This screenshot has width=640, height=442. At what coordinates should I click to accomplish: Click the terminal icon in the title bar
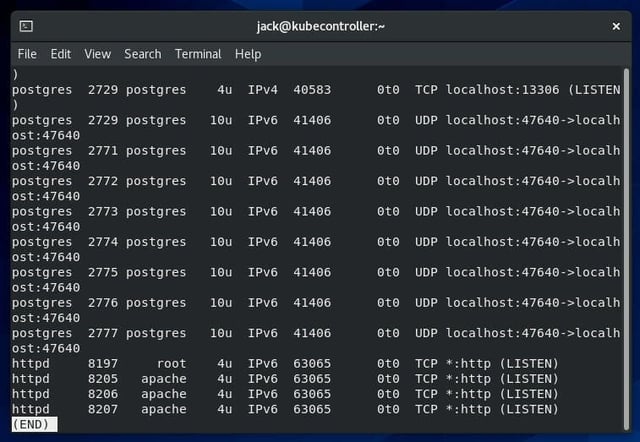click(x=26, y=26)
